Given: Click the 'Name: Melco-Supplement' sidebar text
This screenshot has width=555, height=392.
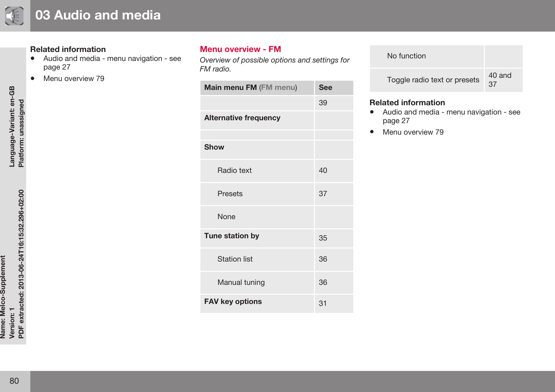Looking at the screenshot, I should [3, 297].
